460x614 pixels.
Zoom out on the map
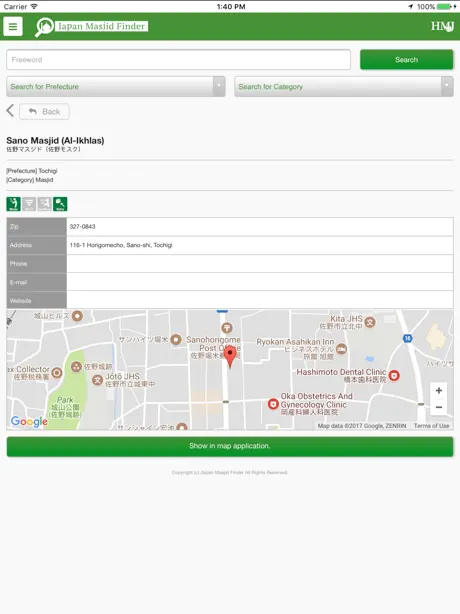pyautogui.click(x=439, y=407)
